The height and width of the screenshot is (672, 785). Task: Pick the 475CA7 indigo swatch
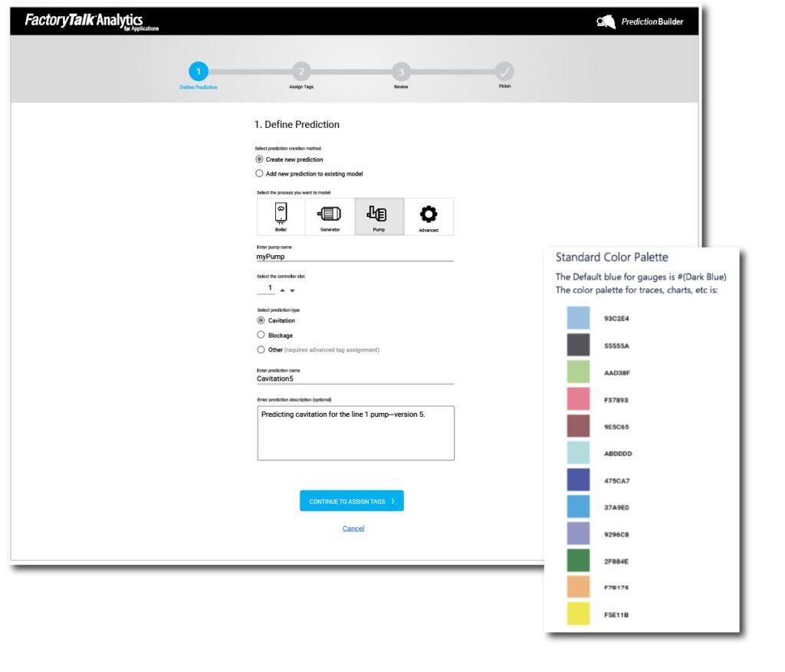[578, 480]
